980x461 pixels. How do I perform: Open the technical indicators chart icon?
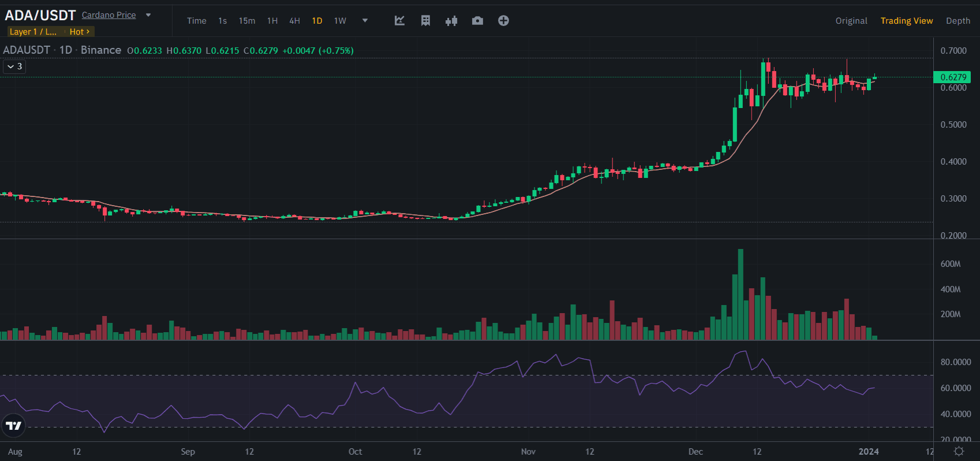(399, 21)
